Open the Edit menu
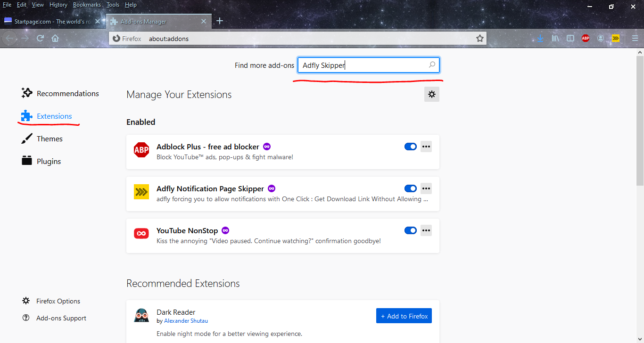 22,5
